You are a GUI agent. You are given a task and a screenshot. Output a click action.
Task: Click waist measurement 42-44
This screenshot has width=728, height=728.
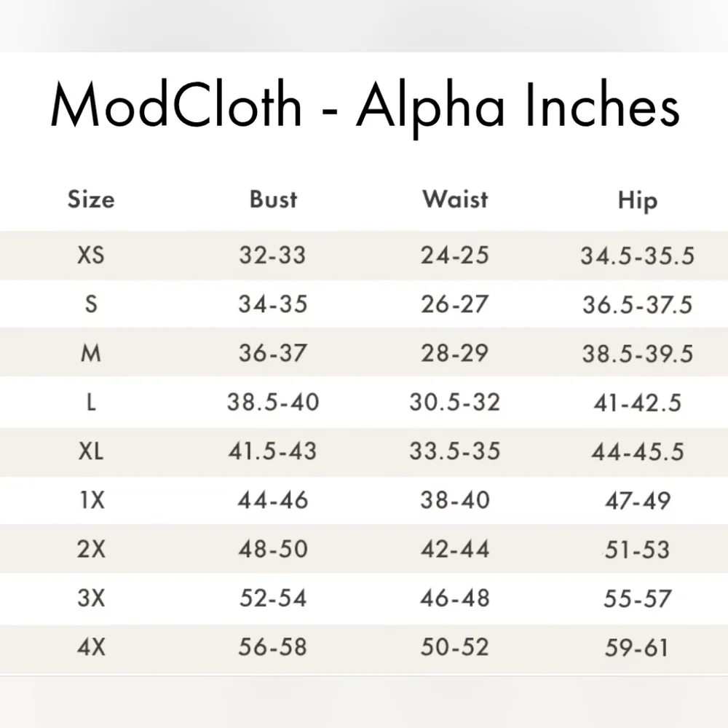[454, 549]
